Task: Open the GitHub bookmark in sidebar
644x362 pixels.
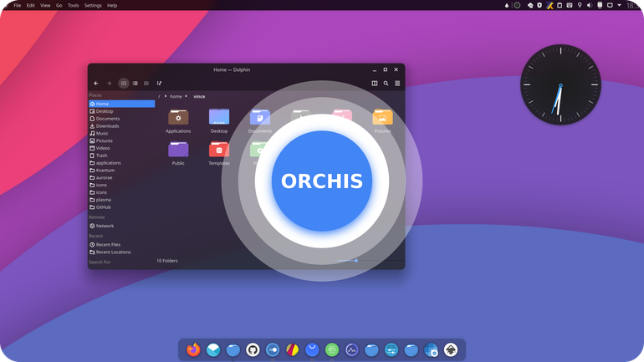Action: click(x=121, y=207)
